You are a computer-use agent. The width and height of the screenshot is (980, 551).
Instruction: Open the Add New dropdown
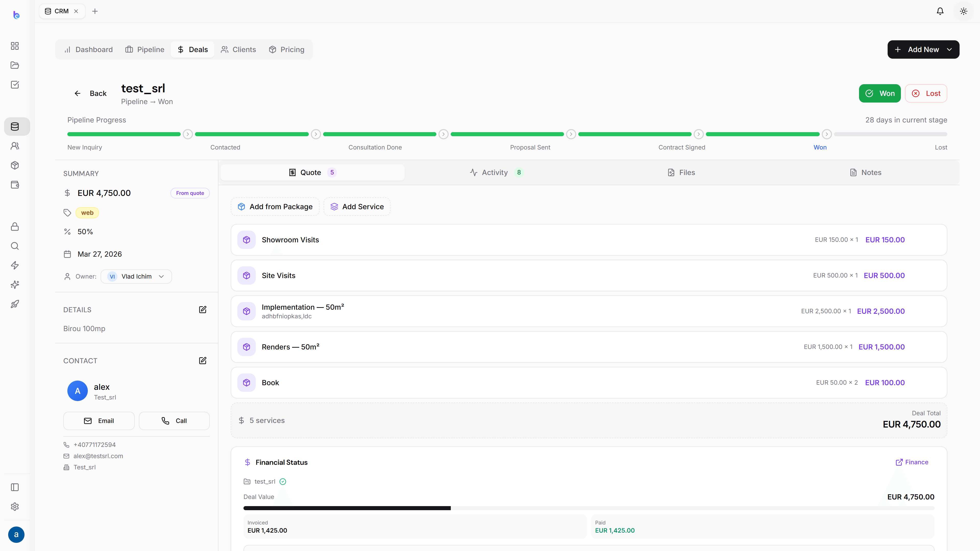click(923, 49)
